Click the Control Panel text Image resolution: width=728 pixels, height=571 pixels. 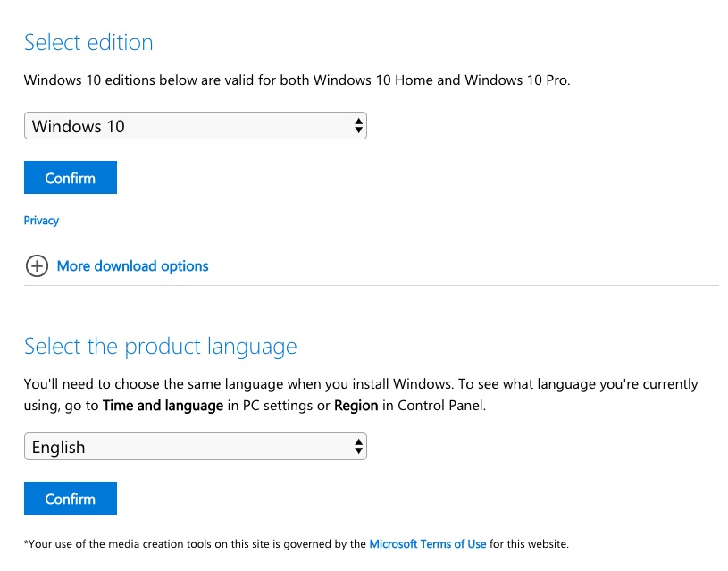441,406
